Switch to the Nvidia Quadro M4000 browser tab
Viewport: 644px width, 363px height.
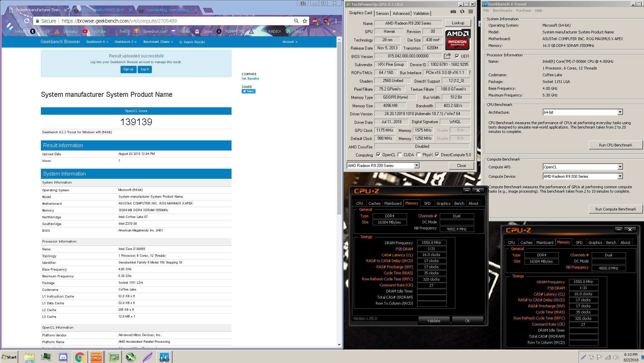[102, 10]
